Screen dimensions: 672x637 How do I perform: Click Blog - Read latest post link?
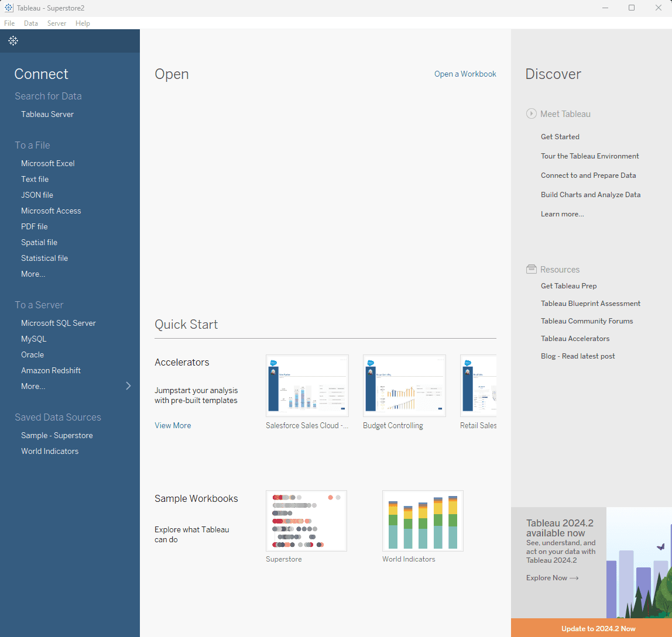(578, 356)
